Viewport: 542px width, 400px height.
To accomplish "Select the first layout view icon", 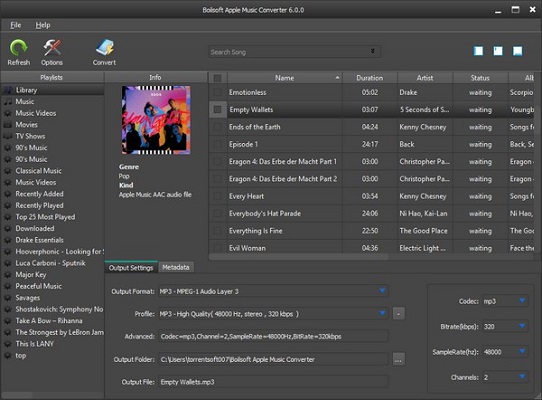I will tap(479, 51).
